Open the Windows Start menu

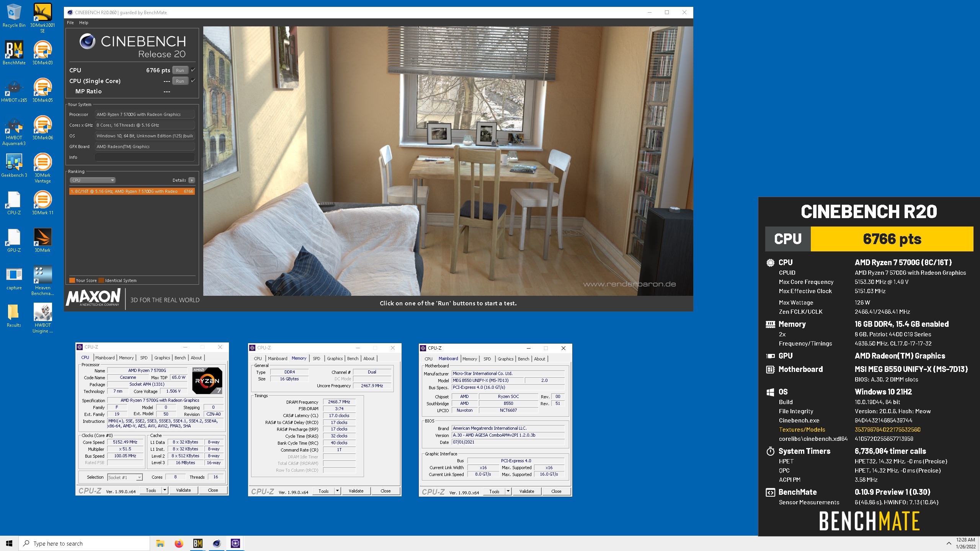(x=9, y=543)
